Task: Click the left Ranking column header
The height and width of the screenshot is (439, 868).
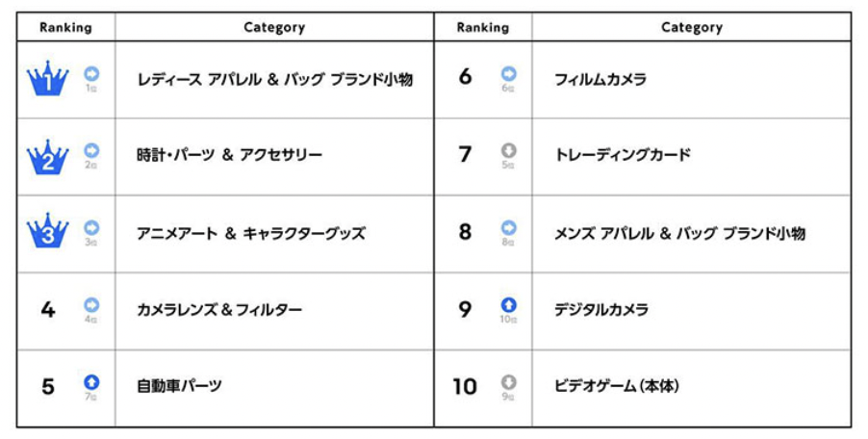Action: tap(65, 27)
